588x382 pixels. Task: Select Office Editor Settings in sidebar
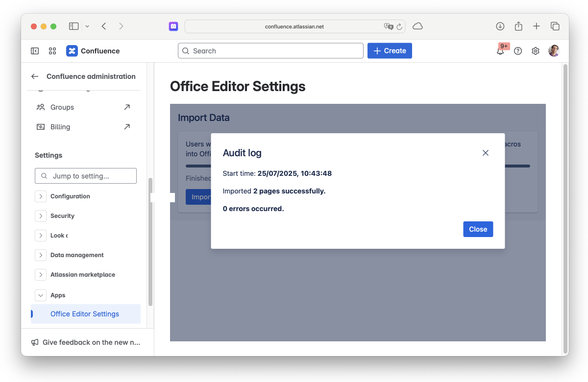click(x=86, y=314)
